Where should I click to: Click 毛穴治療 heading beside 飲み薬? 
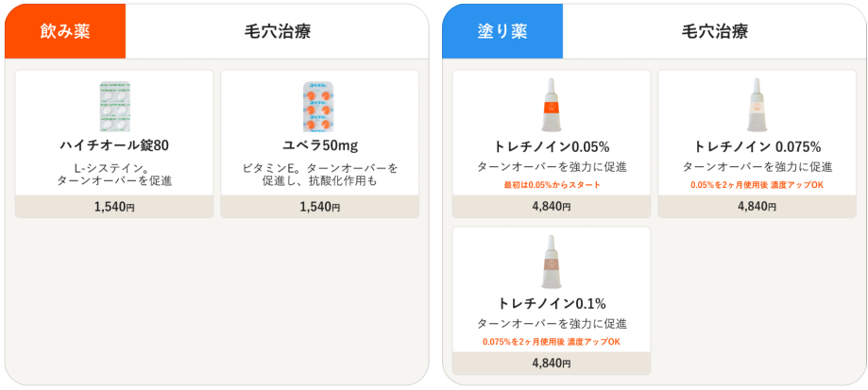click(278, 31)
